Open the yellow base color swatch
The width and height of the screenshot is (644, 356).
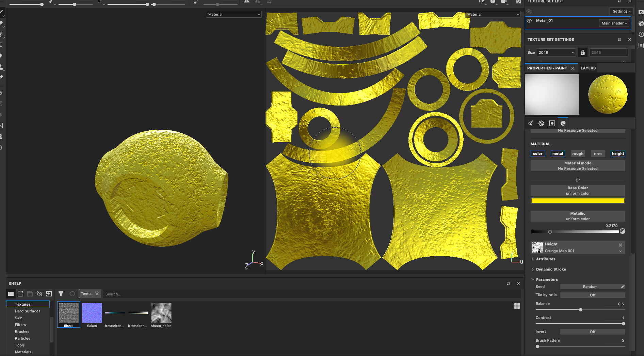(578, 201)
